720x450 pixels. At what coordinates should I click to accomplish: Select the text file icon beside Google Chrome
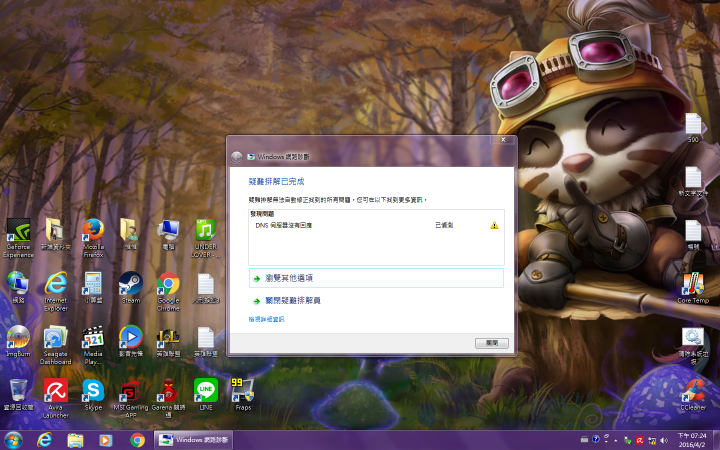[x=206, y=287]
